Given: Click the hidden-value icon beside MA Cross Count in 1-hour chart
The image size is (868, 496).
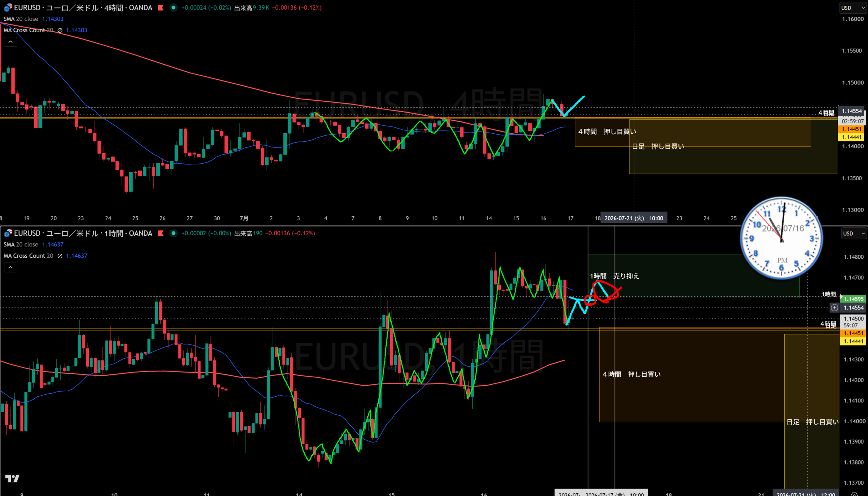Looking at the screenshot, I should 60,256.
